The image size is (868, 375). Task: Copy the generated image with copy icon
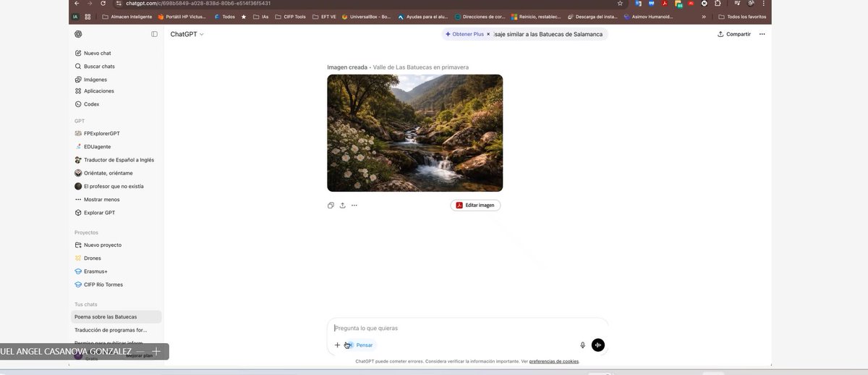[x=331, y=205]
